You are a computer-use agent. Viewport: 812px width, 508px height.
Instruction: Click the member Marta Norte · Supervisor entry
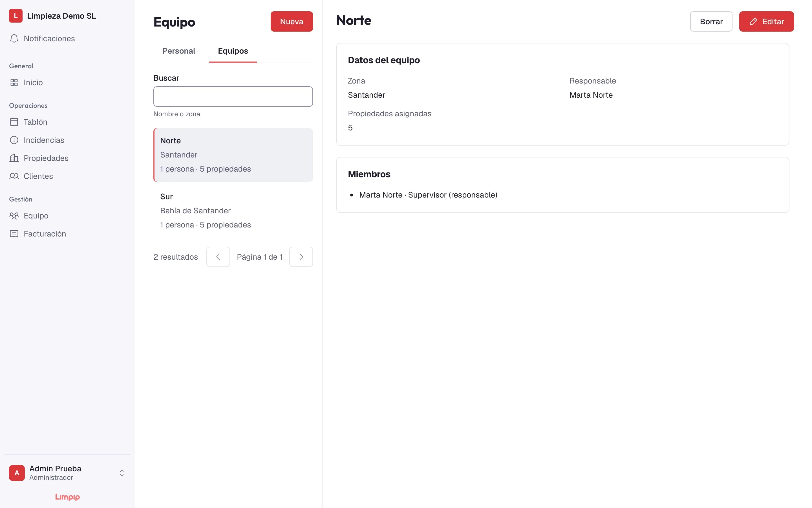coord(428,195)
